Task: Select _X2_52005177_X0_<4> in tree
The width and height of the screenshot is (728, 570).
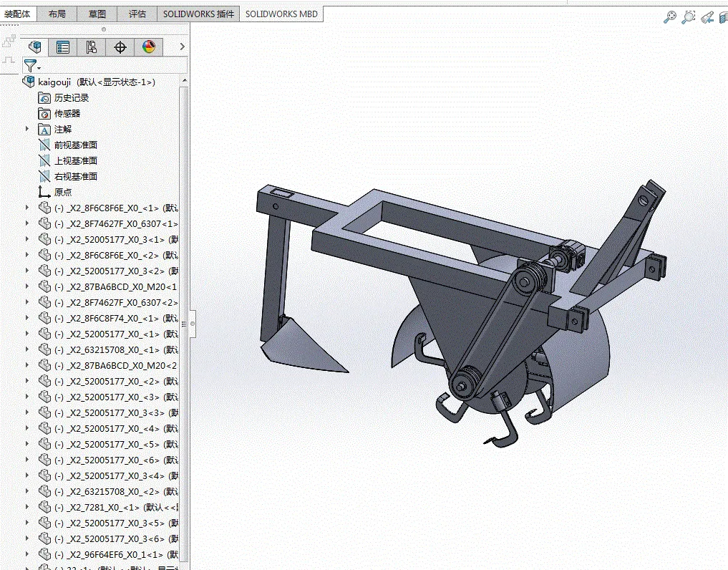Action: (x=116, y=428)
